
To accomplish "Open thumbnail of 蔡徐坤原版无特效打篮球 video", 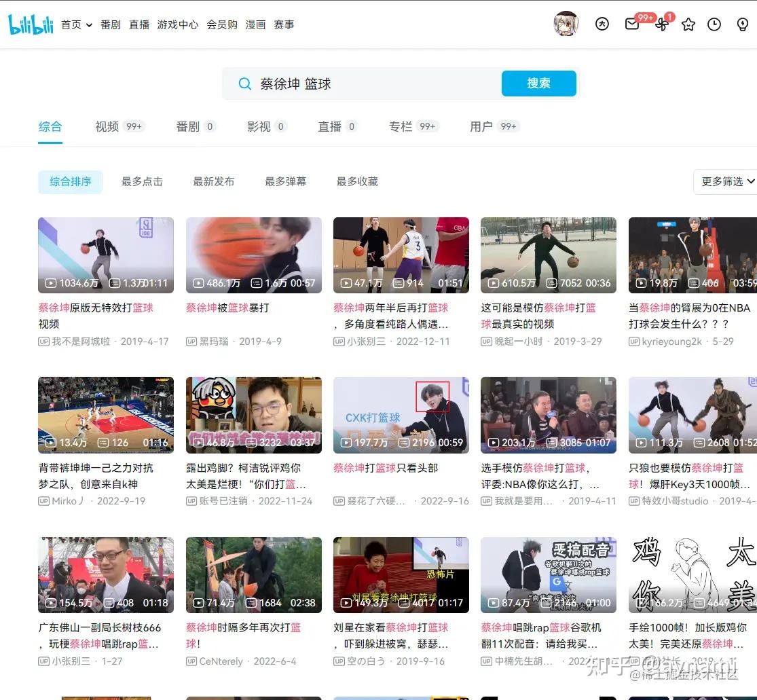I will [106, 255].
